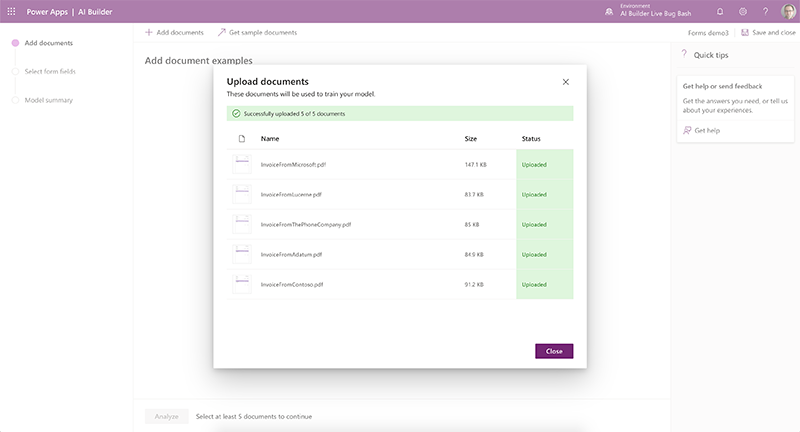Sort by Size column header
This screenshot has width=800, height=432.
click(470, 139)
